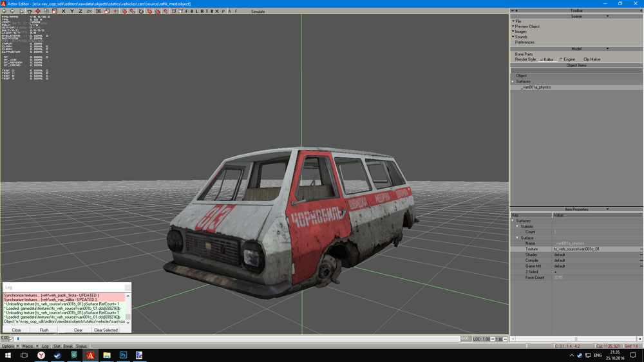Viewport: 644px width, 362px height.
Task: Switch to Front view (F) button
Action: click(187, 12)
